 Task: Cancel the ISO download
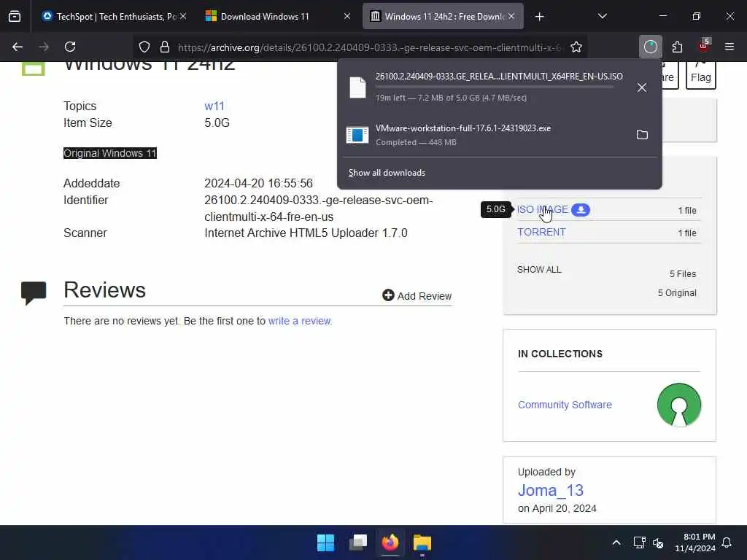pyautogui.click(x=642, y=87)
